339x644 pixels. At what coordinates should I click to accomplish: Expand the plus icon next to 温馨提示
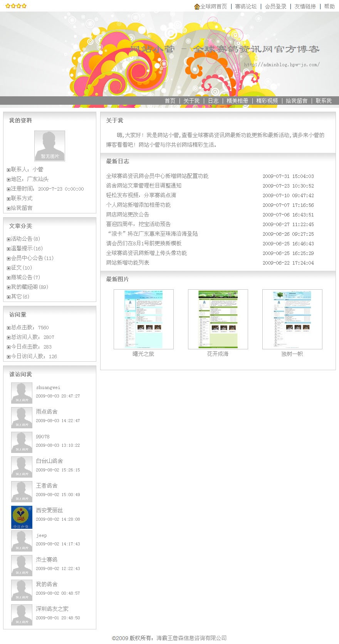(8, 249)
